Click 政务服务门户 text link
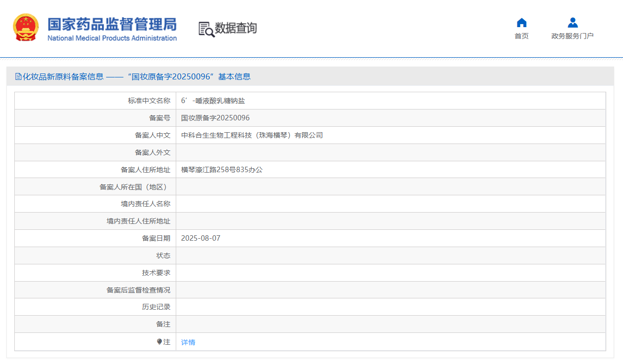The image size is (623, 364). [x=573, y=36]
